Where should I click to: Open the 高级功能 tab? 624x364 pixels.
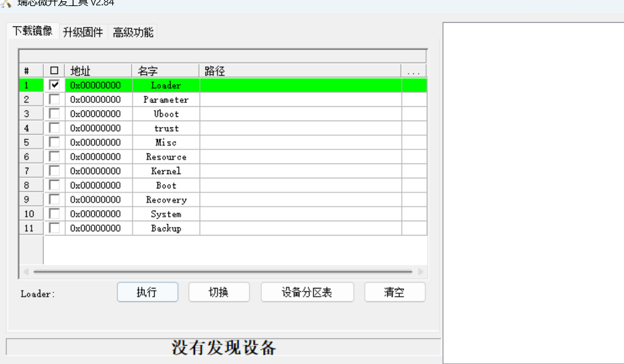pos(133,32)
